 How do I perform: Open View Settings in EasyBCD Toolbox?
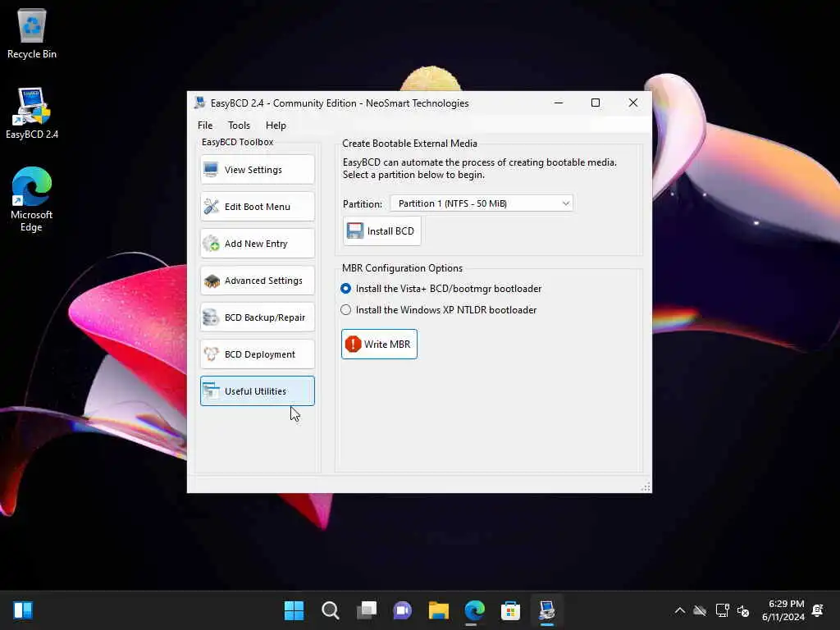click(257, 170)
